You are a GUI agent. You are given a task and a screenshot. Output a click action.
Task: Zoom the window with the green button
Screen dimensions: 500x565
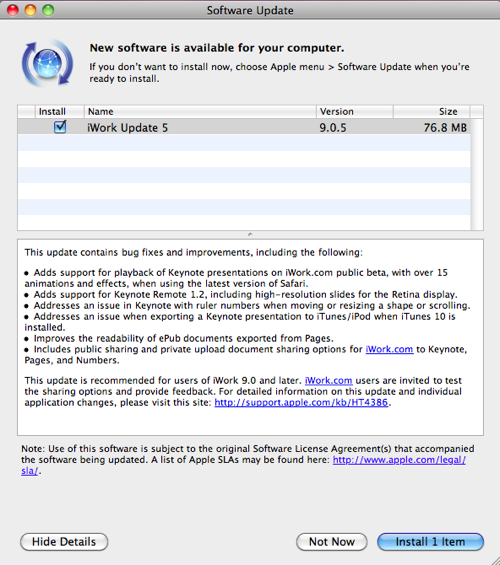pos(48,10)
